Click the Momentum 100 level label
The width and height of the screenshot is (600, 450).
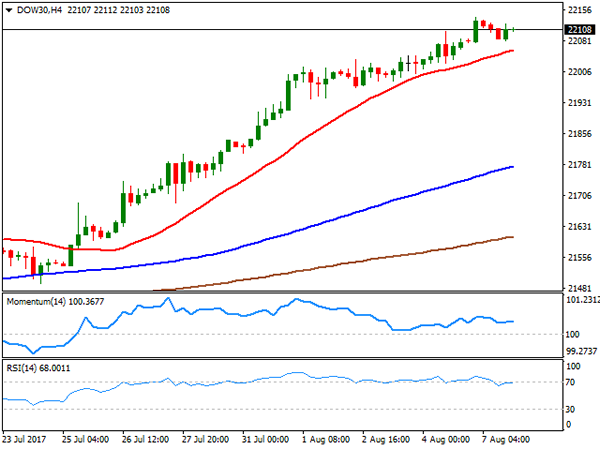(x=572, y=334)
